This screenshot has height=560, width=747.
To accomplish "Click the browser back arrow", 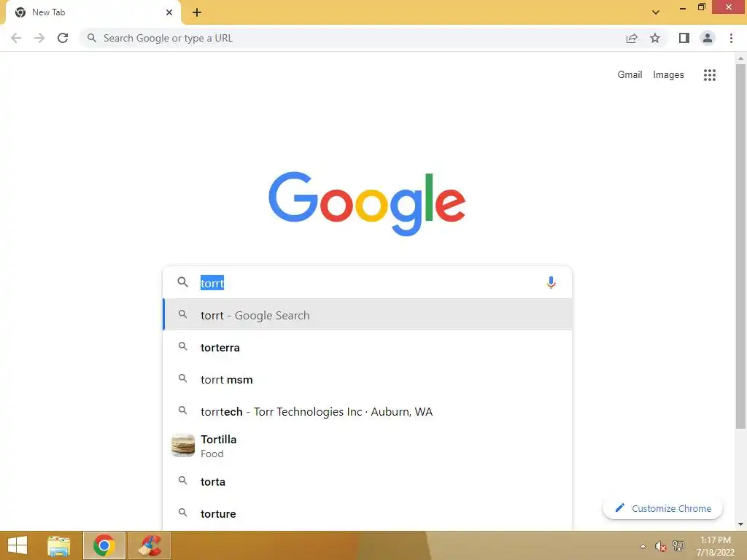I will (x=16, y=38).
